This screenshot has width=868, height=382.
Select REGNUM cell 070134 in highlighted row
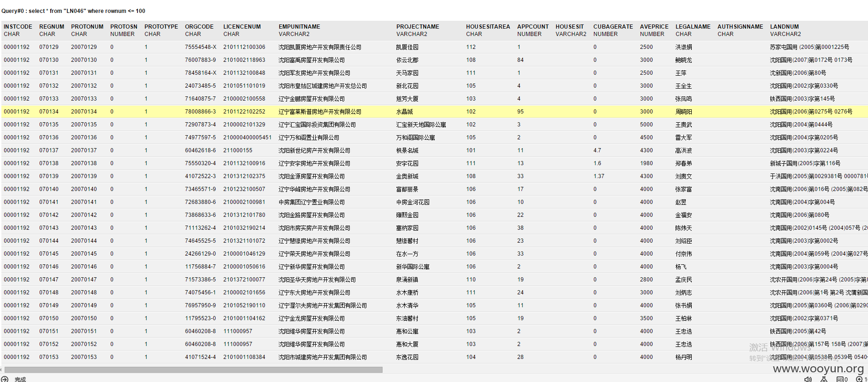tap(49, 112)
